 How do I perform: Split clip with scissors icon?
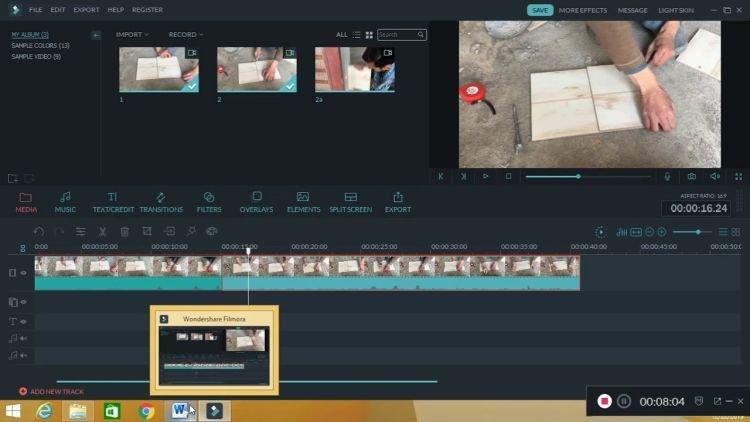[102, 232]
